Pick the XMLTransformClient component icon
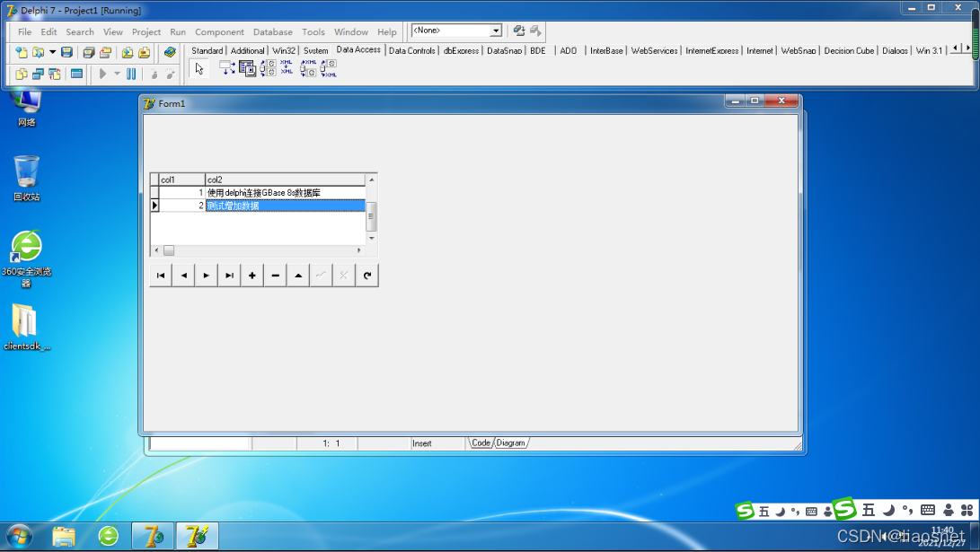980x552 pixels. point(328,68)
